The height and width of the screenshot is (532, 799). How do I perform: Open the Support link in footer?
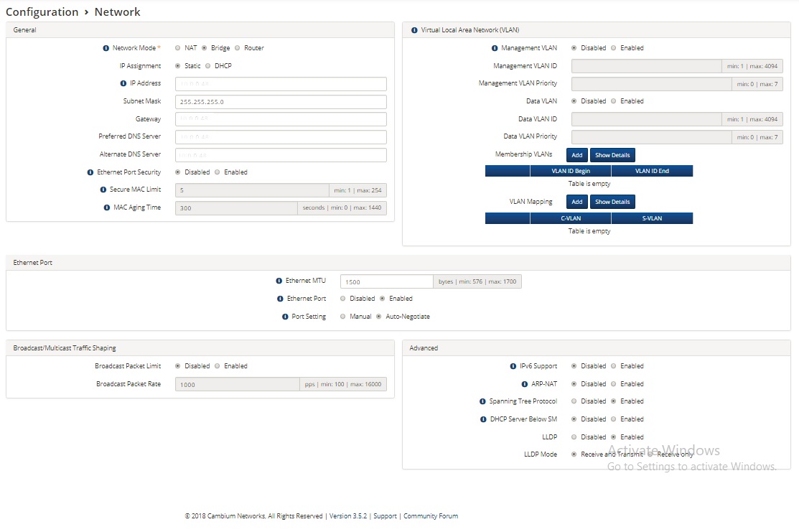[x=385, y=516]
